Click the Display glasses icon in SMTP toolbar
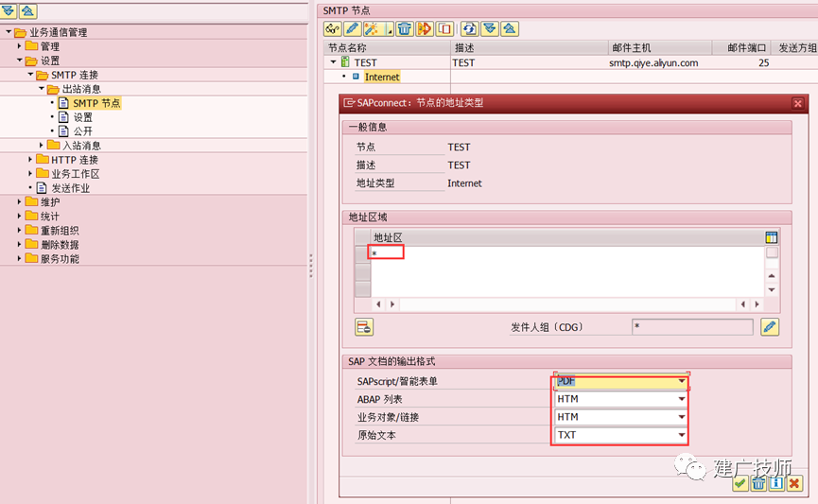This screenshot has width=818, height=504. pos(332,28)
